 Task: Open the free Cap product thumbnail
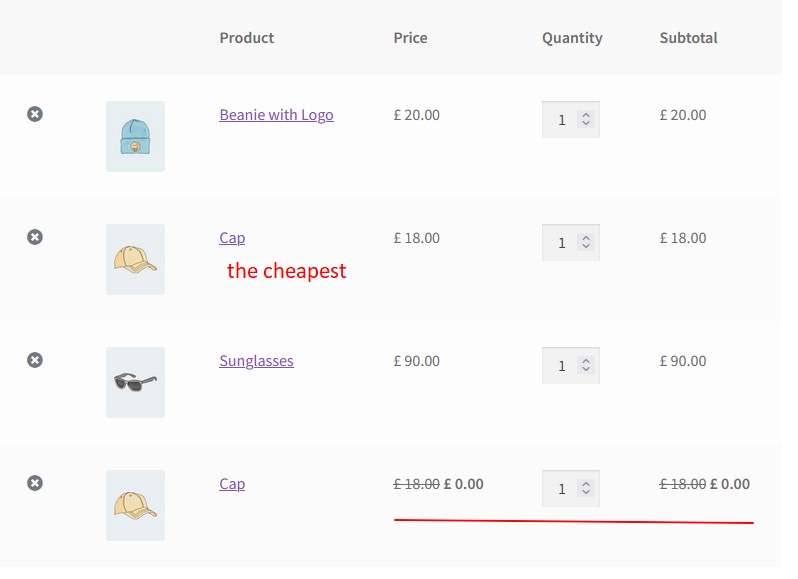click(135, 505)
